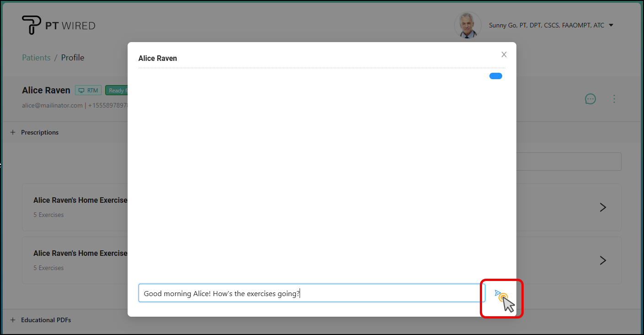This screenshot has width=644, height=335.
Task: Click the PT Wired logo
Action: pyautogui.click(x=59, y=25)
